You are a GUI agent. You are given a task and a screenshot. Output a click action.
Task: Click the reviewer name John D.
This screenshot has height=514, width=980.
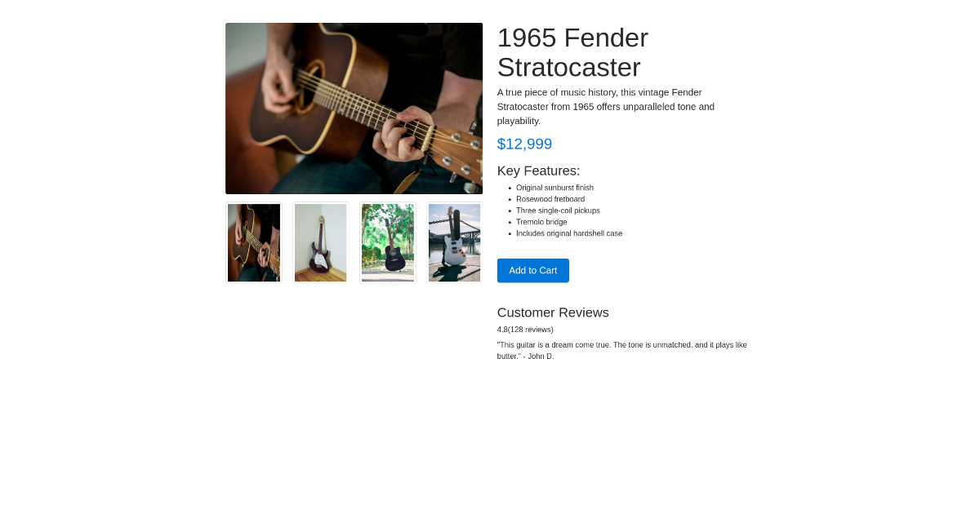pyautogui.click(x=540, y=356)
